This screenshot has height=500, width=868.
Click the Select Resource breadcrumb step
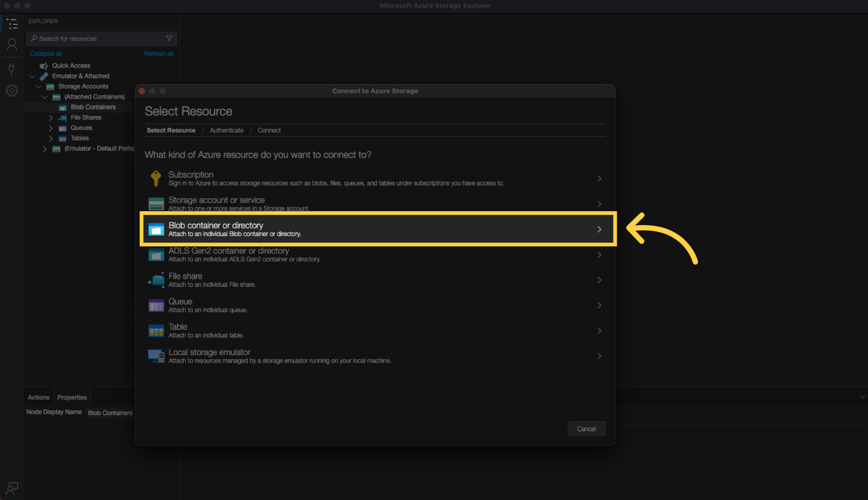(x=171, y=130)
